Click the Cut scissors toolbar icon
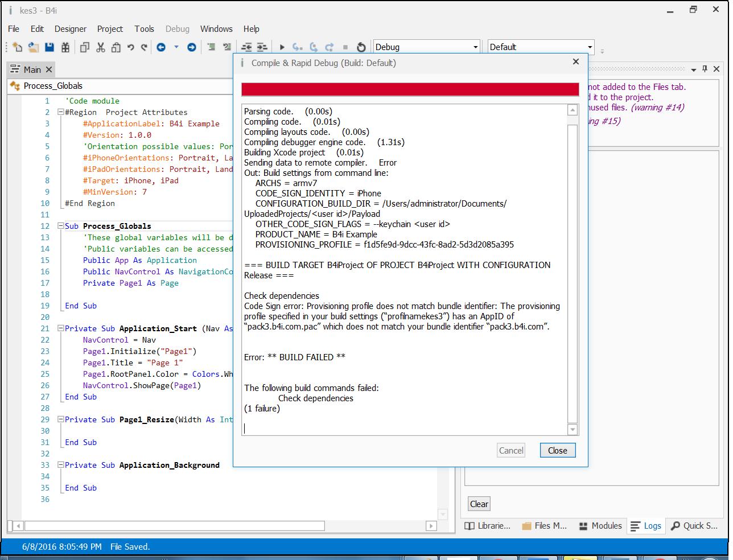This screenshot has width=733, height=560. tap(101, 47)
